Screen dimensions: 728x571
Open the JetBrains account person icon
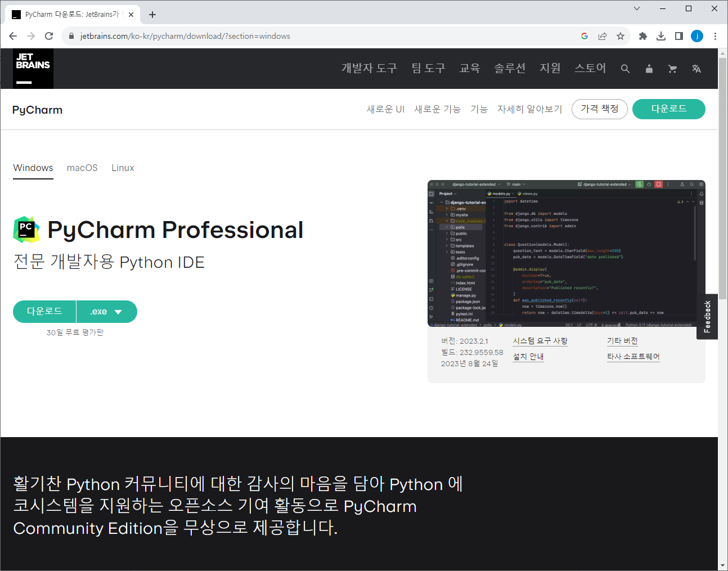tap(649, 69)
